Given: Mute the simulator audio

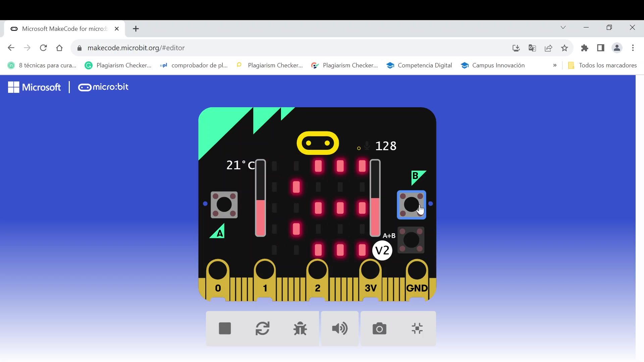Looking at the screenshot, I should click(339, 328).
